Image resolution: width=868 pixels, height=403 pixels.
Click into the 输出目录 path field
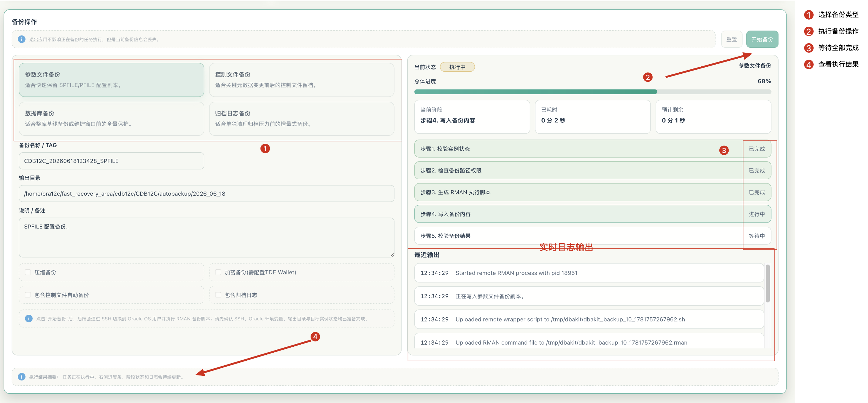tap(206, 193)
